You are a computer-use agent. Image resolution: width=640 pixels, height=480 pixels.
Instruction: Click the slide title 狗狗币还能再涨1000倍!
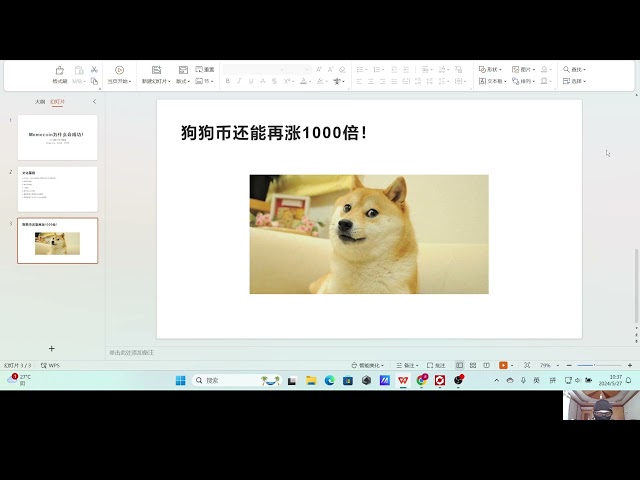point(274,133)
